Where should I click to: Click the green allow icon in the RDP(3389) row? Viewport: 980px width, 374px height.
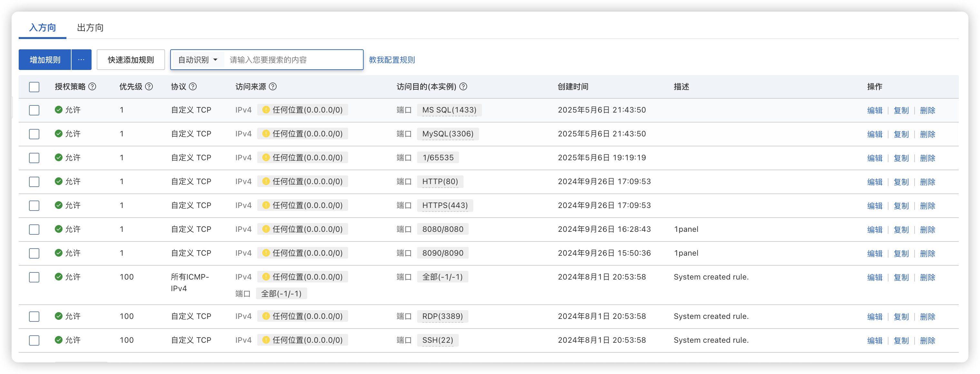tap(59, 316)
